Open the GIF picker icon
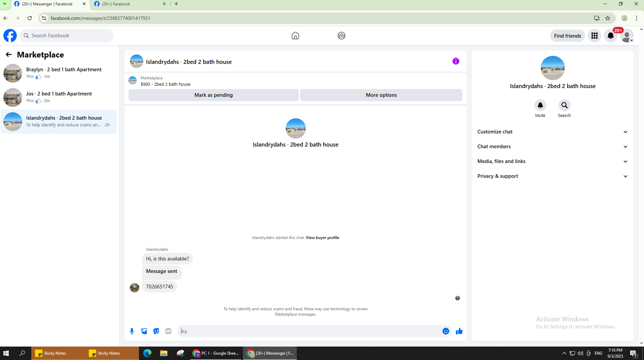Image resolution: width=644 pixels, height=360 pixels. tap(168, 331)
